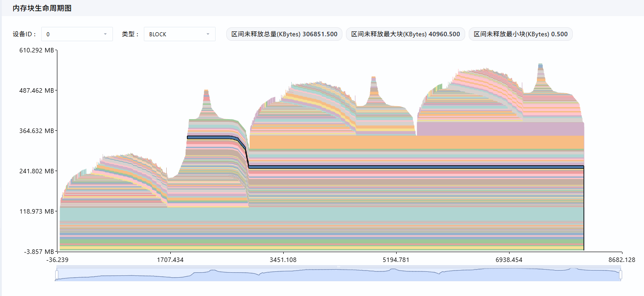The height and width of the screenshot is (296, 644).
Task: Click the right handle of the range slider
Action: 621,275
